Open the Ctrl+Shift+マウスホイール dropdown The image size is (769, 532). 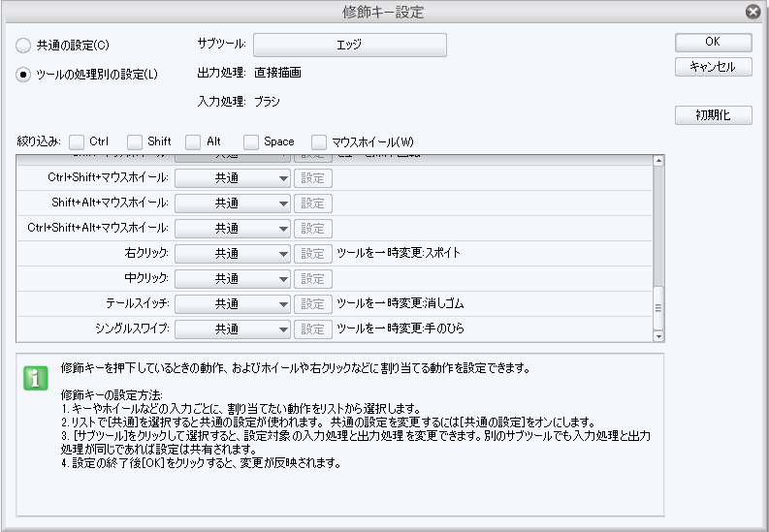click(233, 178)
